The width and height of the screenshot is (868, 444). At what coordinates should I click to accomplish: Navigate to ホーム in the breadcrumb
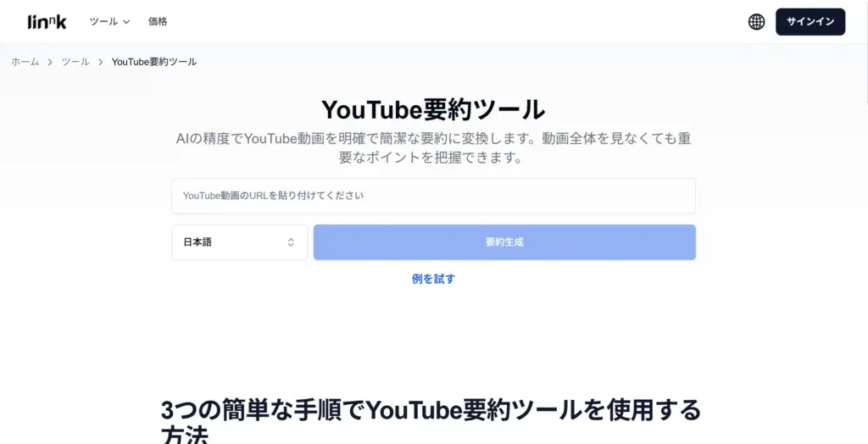coord(25,62)
